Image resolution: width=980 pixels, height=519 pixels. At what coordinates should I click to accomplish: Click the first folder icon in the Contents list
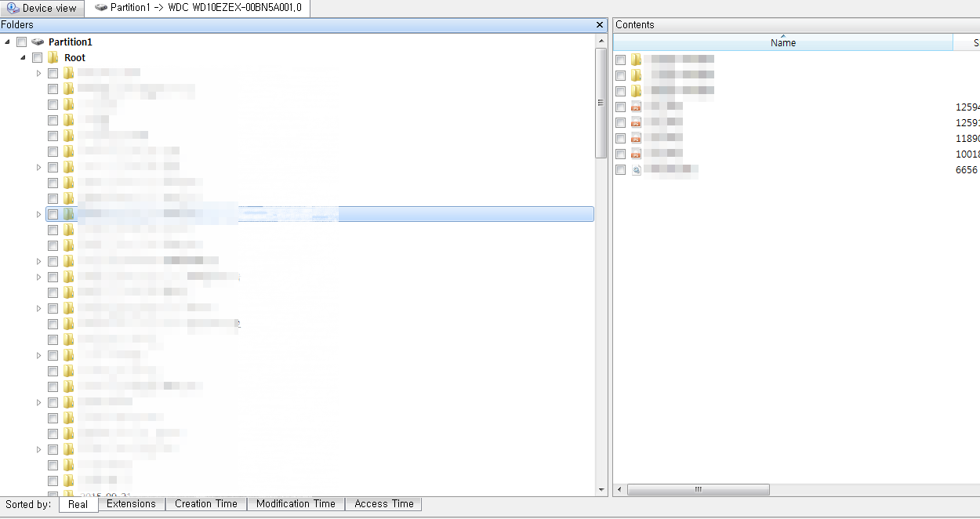(636, 60)
